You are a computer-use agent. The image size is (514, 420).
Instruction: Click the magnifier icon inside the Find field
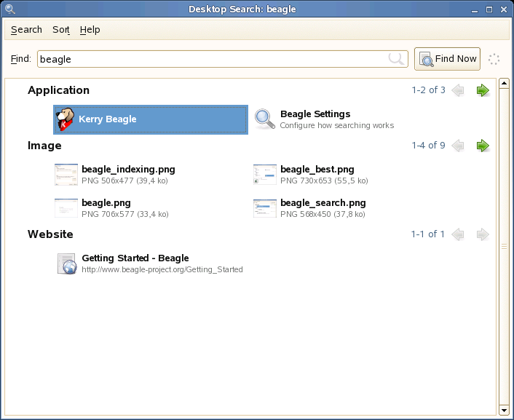pos(396,59)
